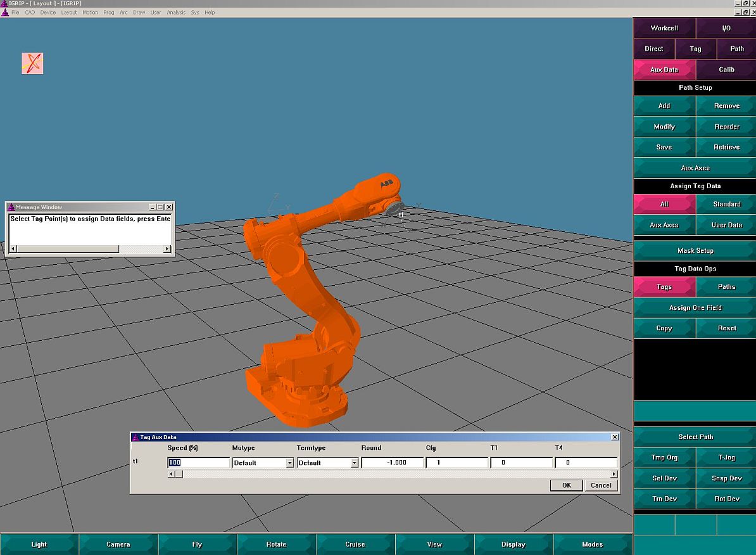Click the Modify button

(x=664, y=127)
